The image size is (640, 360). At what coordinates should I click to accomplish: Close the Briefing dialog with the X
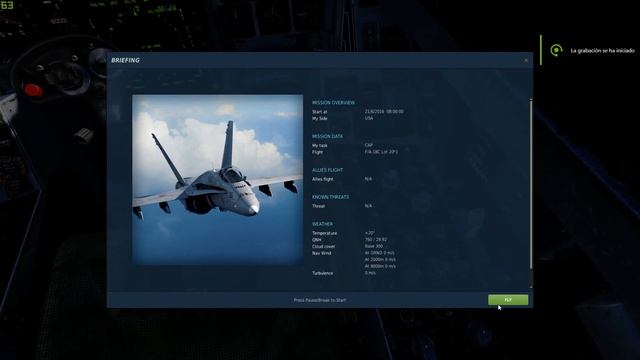click(526, 60)
